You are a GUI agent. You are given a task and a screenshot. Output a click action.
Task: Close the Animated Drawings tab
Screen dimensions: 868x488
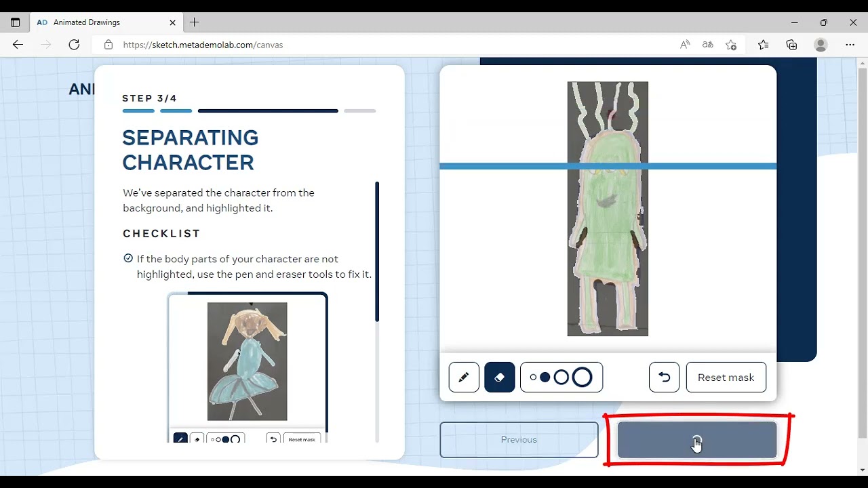tap(172, 22)
